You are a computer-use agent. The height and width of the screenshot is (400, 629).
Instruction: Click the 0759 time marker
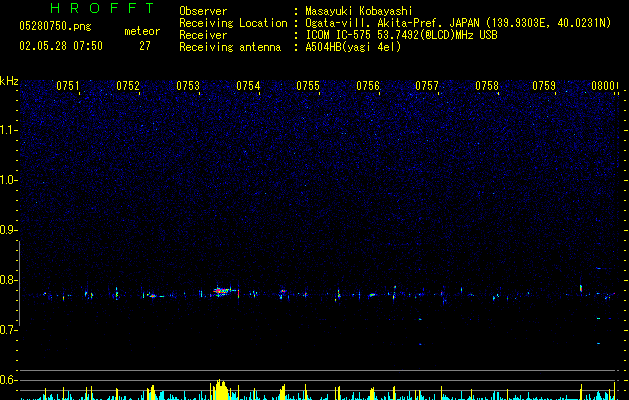(x=544, y=86)
